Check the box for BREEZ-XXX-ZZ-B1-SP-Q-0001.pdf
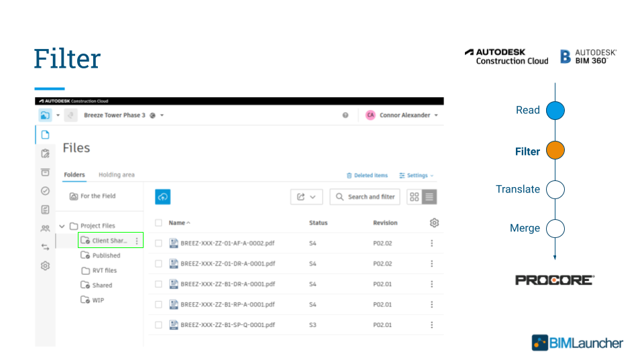Viewport: 644px width, 362px height. (158, 324)
